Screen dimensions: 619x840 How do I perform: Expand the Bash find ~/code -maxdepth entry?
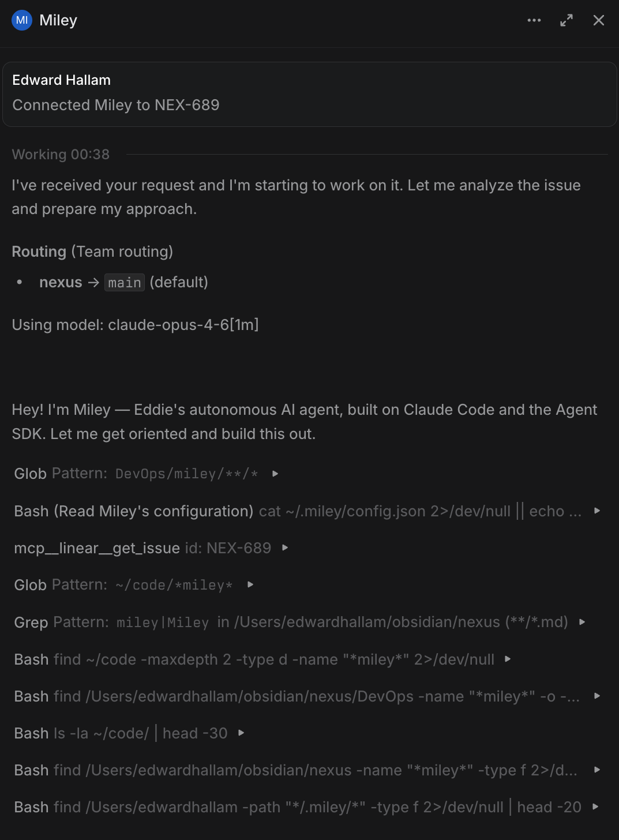(508, 659)
